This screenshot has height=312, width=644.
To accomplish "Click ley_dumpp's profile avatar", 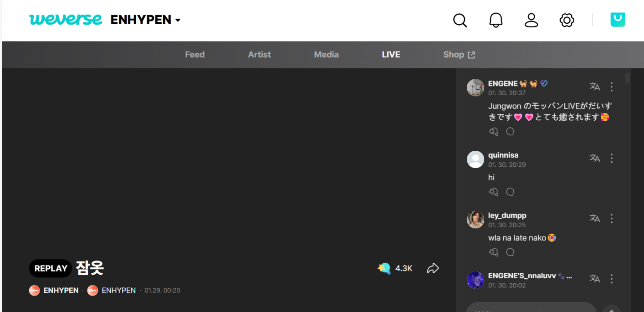I will tap(475, 220).
